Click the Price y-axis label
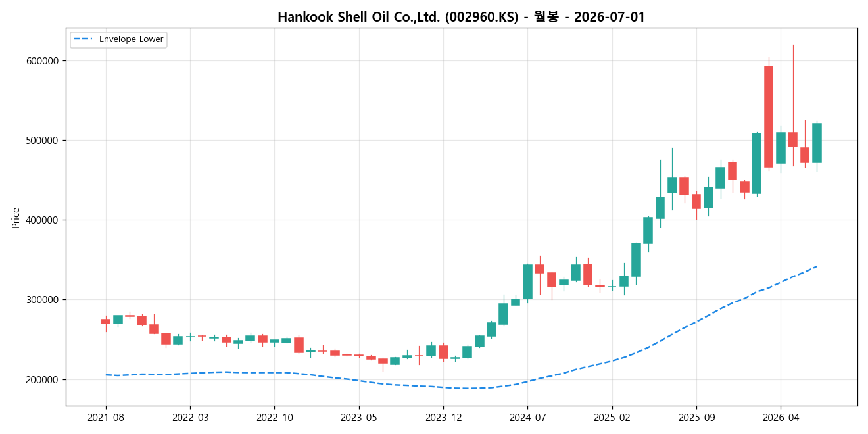 coord(16,218)
